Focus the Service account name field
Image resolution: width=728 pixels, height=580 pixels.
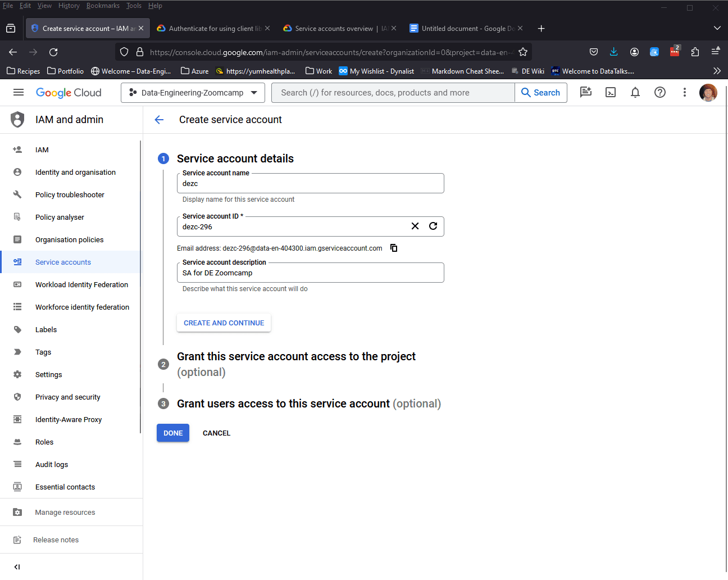(310, 183)
